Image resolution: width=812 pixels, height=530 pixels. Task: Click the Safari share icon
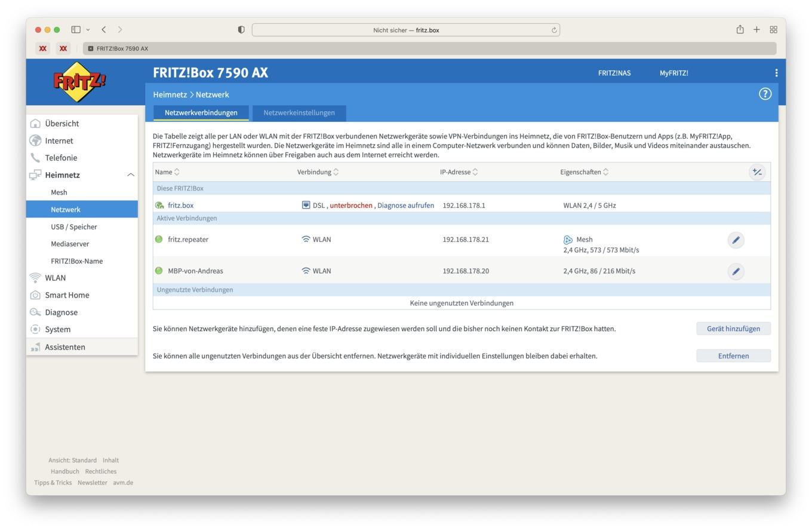pos(740,29)
